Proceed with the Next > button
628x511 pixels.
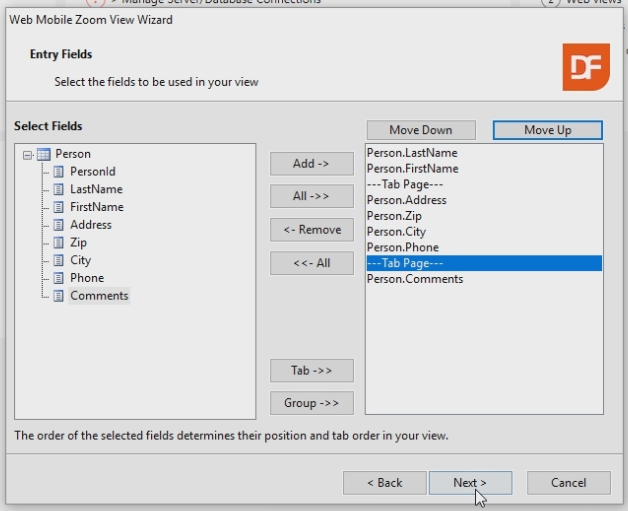[x=470, y=483]
